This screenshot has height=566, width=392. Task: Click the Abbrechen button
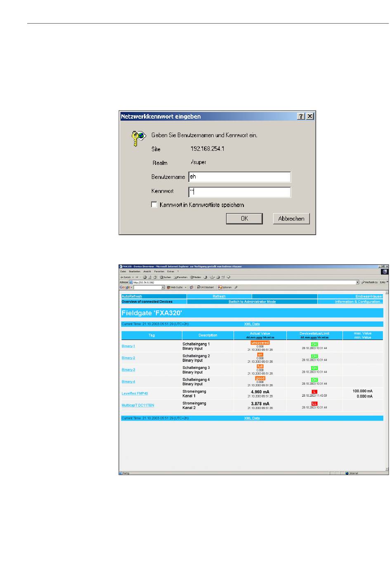coord(291,219)
